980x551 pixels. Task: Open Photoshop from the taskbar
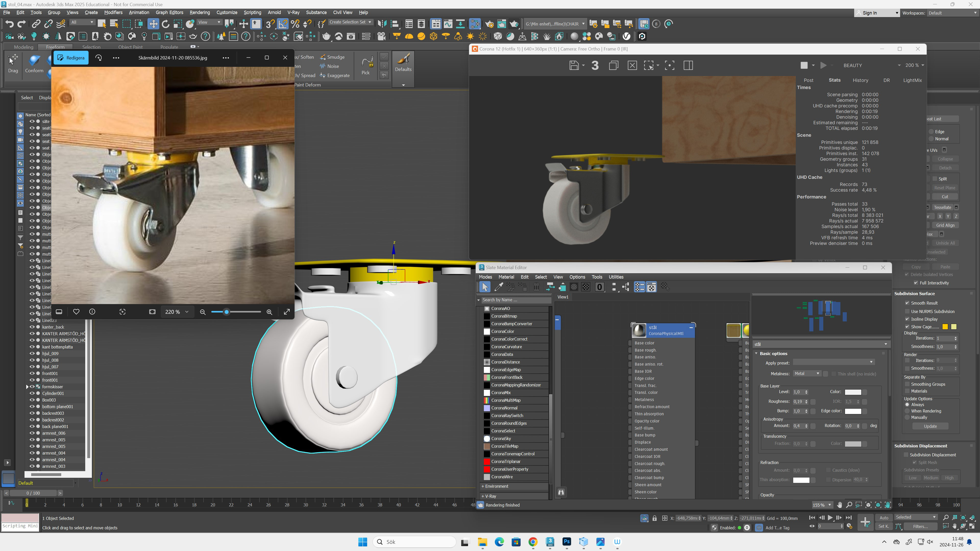click(x=567, y=542)
